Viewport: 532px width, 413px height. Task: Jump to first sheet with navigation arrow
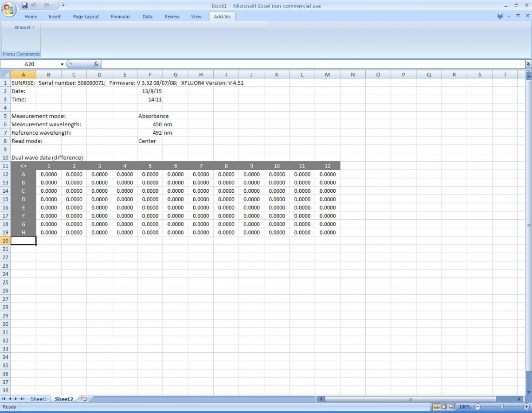(x=4, y=399)
